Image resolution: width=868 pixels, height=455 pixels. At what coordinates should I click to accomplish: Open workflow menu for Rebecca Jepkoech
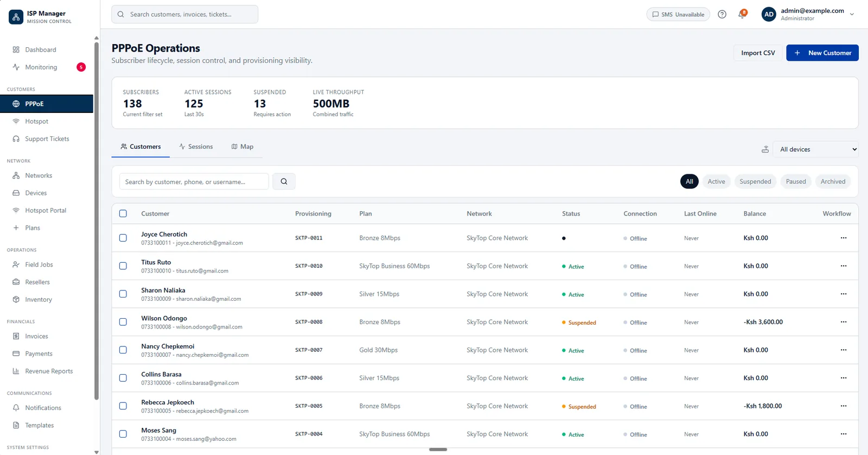click(844, 406)
